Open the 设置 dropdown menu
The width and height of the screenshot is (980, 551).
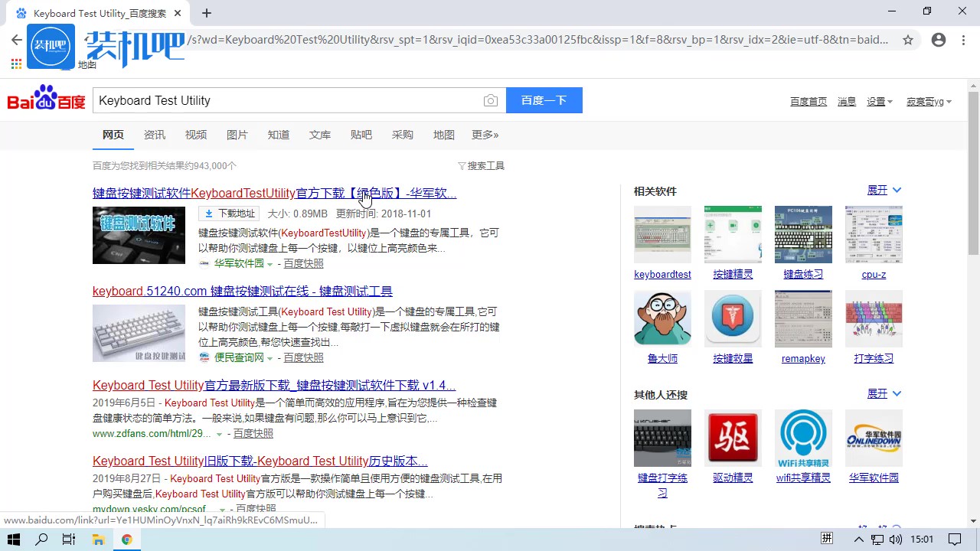point(879,102)
